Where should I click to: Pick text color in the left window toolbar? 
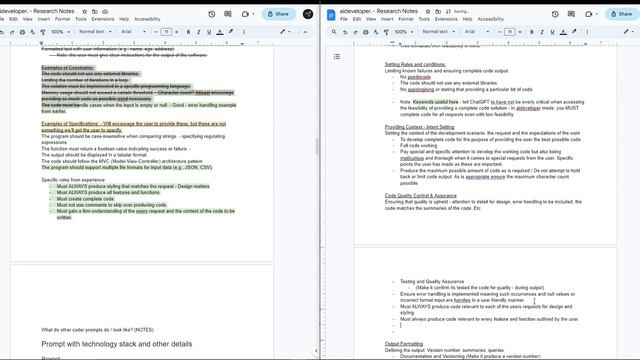click(220, 32)
